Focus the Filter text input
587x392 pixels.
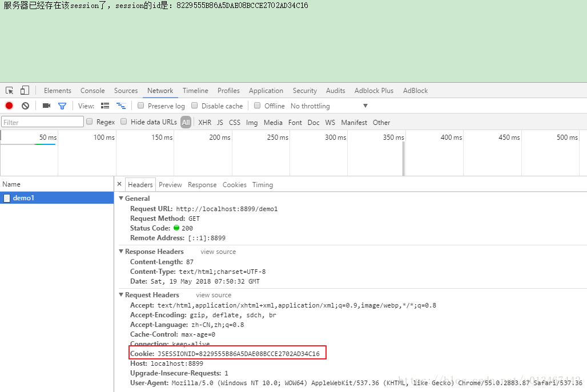(42, 122)
